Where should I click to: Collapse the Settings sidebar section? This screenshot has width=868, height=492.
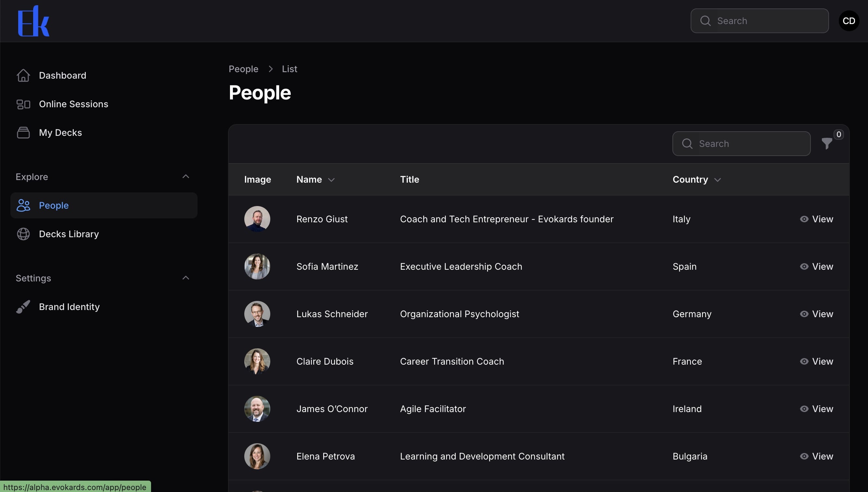point(185,278)
